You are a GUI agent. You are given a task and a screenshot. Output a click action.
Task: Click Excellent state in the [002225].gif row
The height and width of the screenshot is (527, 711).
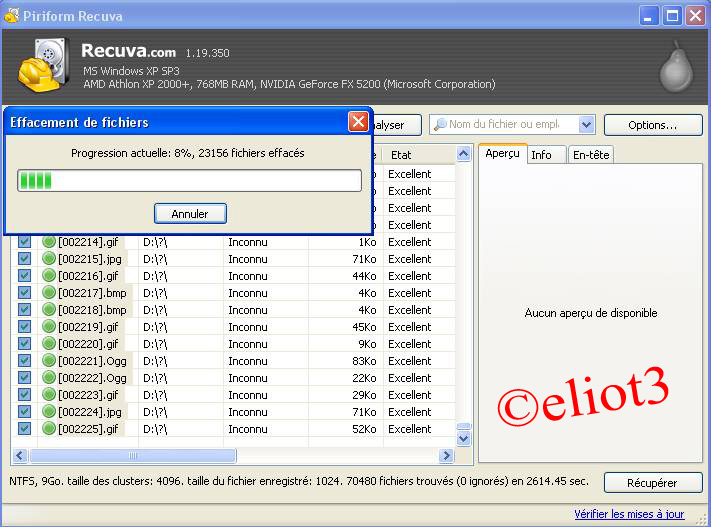tap(409, 429)
